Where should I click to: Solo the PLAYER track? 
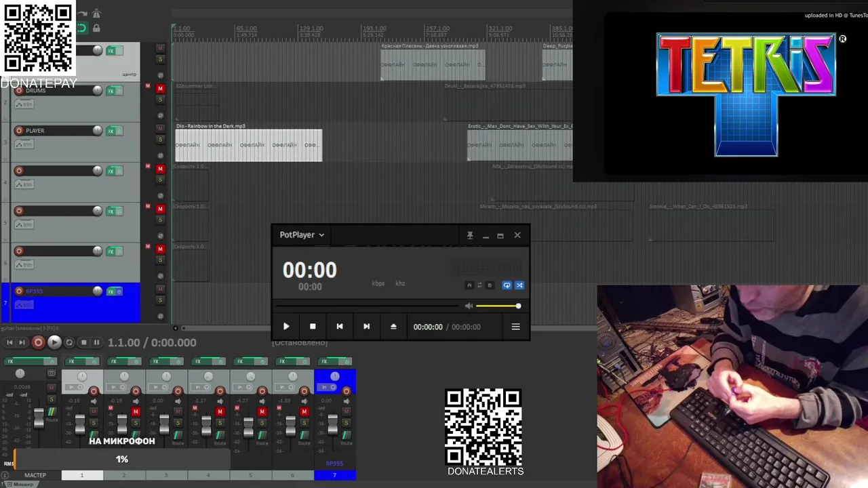pos(161,140)
